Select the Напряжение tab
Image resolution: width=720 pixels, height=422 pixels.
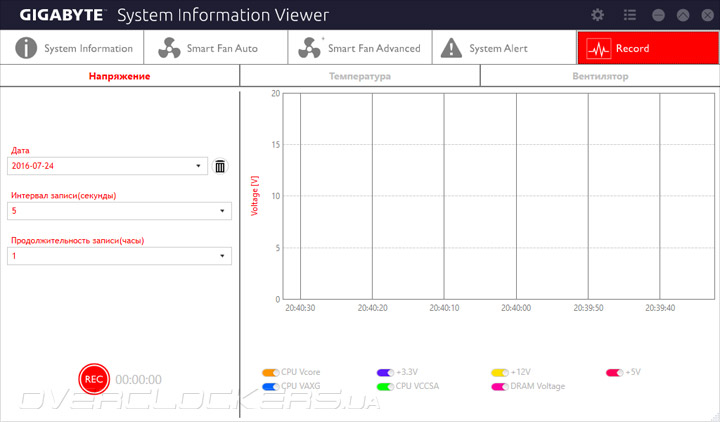pyautogui.click(x=119, y=76)
